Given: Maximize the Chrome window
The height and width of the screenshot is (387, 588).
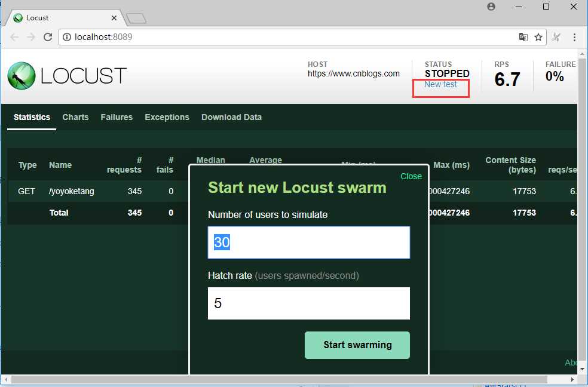Looking at the screenshot, I should click(546, 7).
